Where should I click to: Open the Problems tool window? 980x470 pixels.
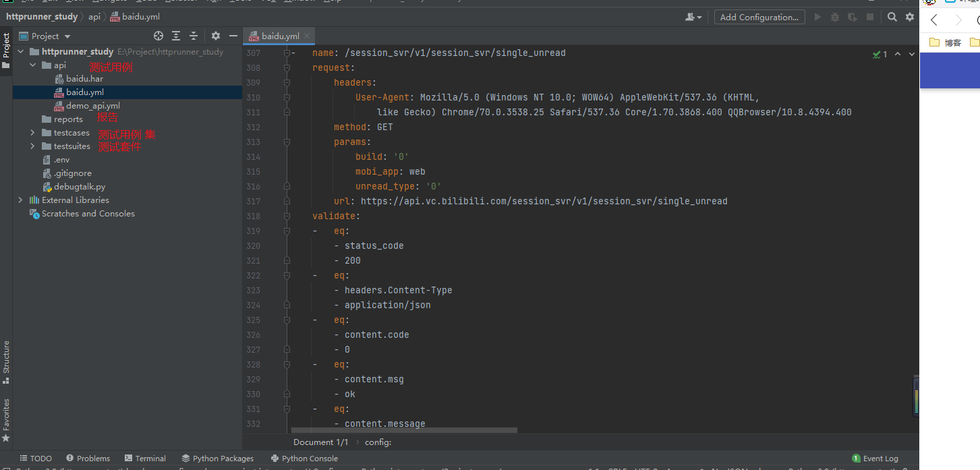(x=87, y=459)
